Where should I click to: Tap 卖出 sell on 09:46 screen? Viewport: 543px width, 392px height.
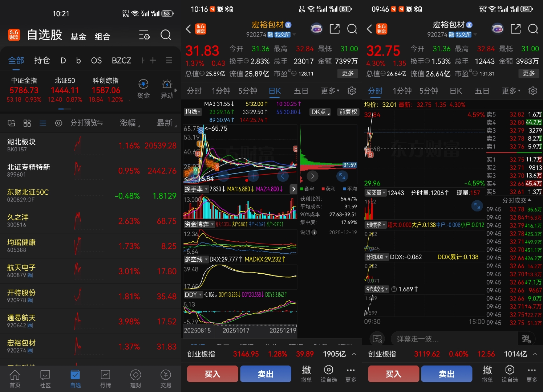446,374
